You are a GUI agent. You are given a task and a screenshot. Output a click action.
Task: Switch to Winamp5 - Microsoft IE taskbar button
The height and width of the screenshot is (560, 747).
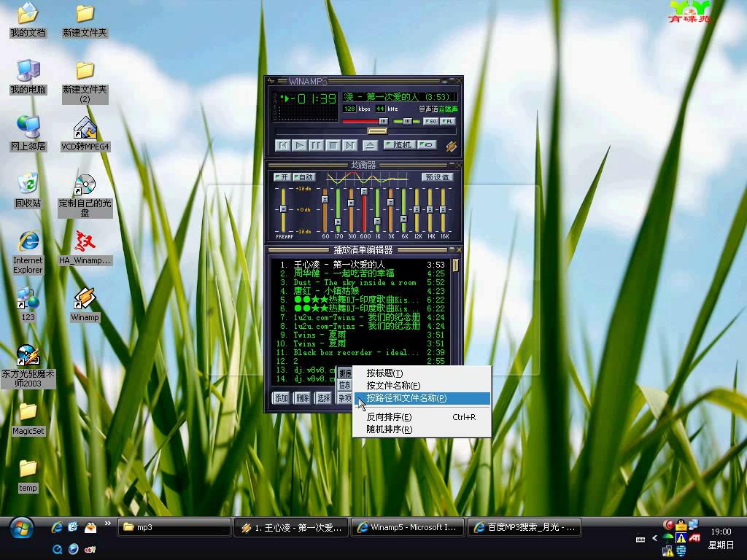(408, 528)
